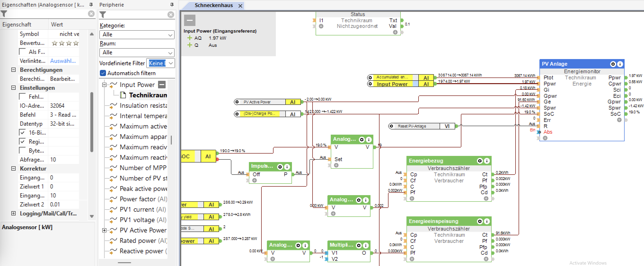Click the gear icon on Multipli block
The image size is (644, 266).
(x=358, y=245)
